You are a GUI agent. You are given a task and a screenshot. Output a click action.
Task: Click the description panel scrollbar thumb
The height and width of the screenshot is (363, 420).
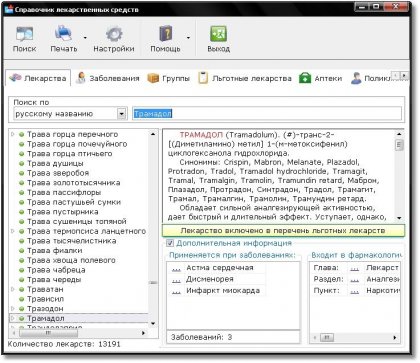click(399, 145)
